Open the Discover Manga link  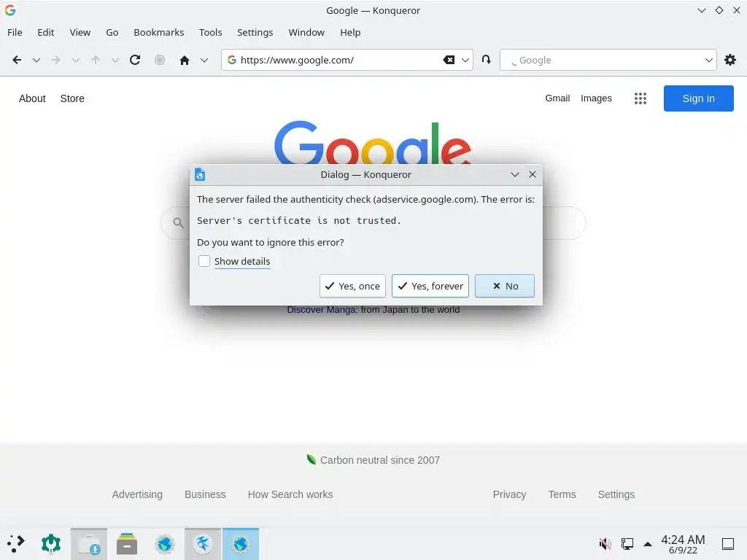322,309
